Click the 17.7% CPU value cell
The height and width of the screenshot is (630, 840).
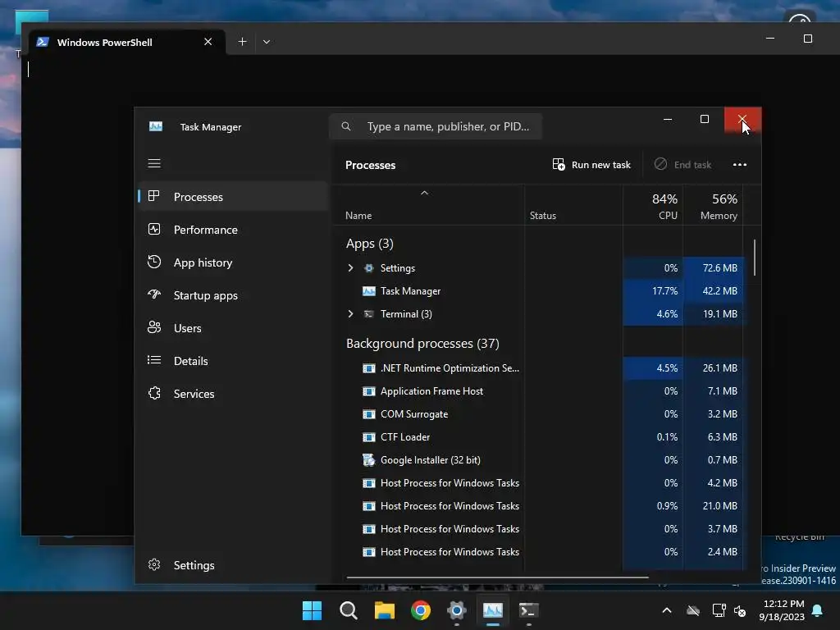point(653,291)
